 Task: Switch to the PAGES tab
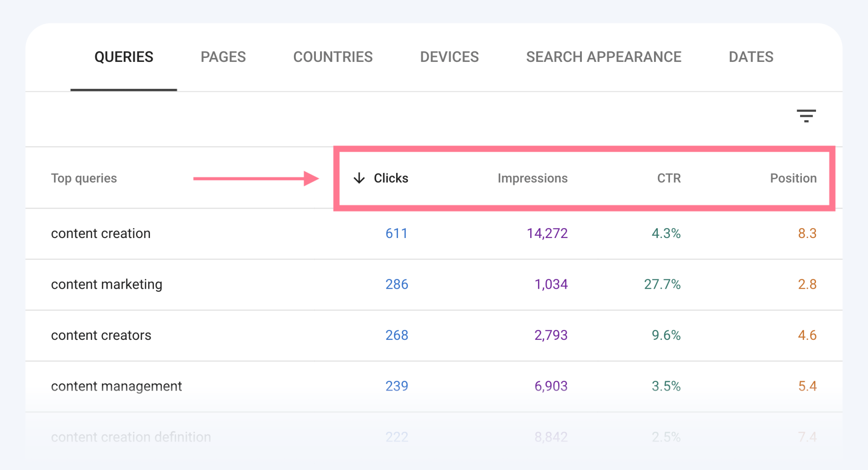[223, 56]
